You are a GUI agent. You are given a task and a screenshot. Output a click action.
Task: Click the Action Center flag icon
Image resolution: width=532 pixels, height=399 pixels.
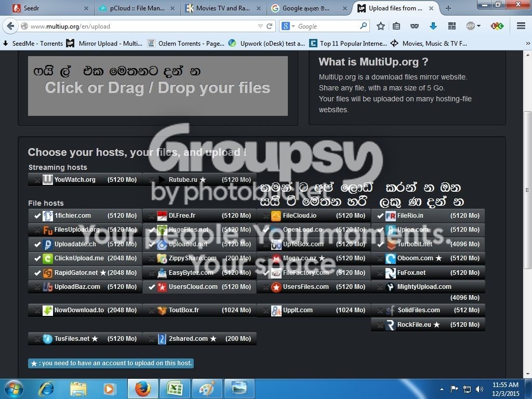pyautogui.click(x=454, y=389)
